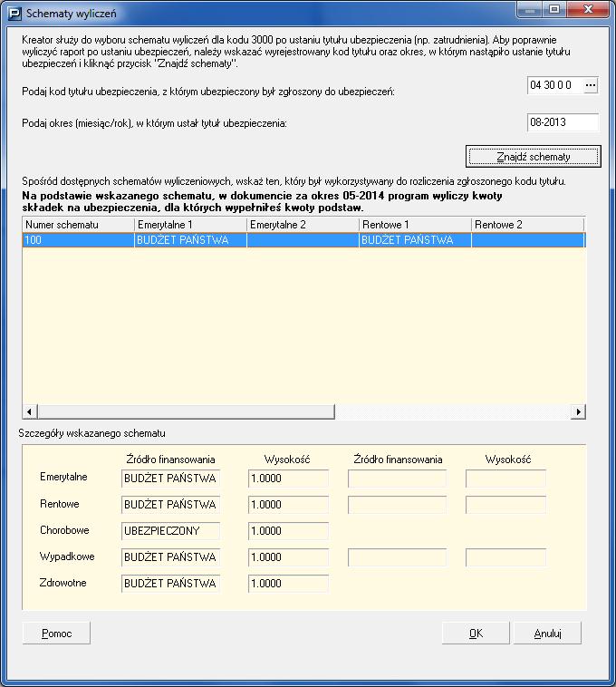Click Zdrowotne Wysokość value field
Image resolution: width=616 pixels, height=687 pixels.
pyautogui.click(x=288, y=584)
